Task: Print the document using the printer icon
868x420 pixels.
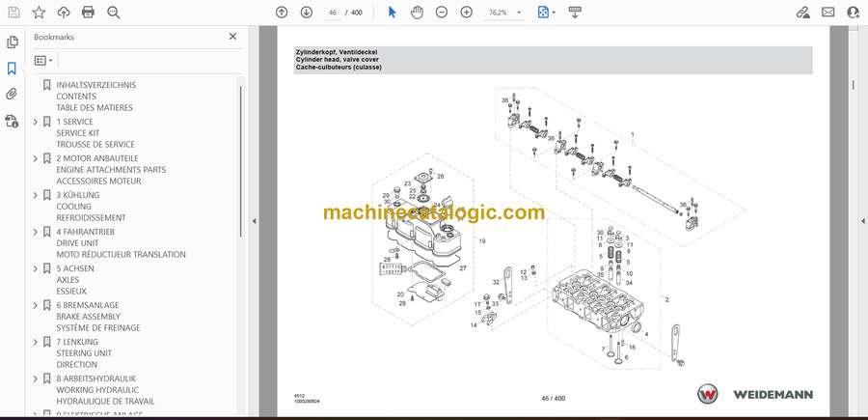Action: (88, 13)
